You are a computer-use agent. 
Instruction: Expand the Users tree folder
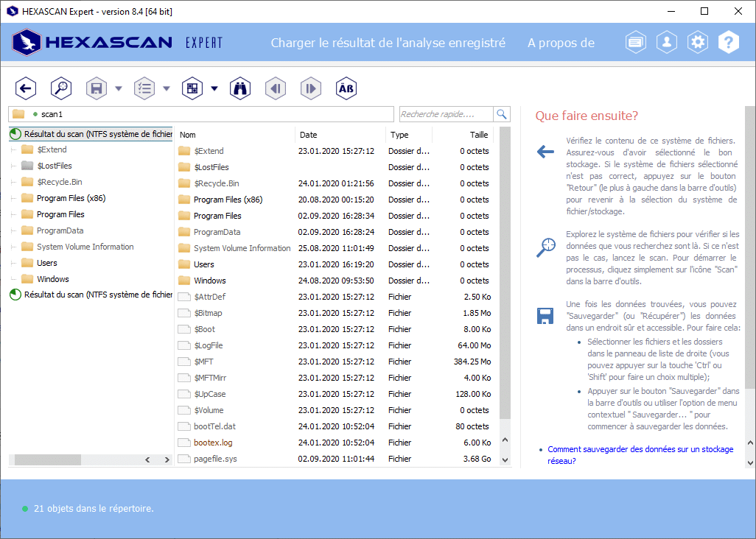coord(13,263)
